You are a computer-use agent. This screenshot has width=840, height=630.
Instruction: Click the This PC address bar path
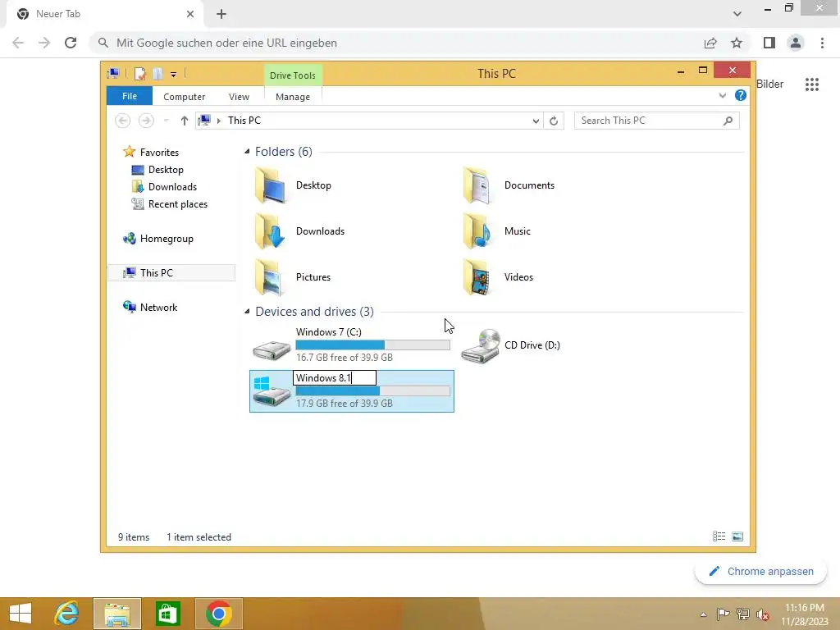pos(244,121)
